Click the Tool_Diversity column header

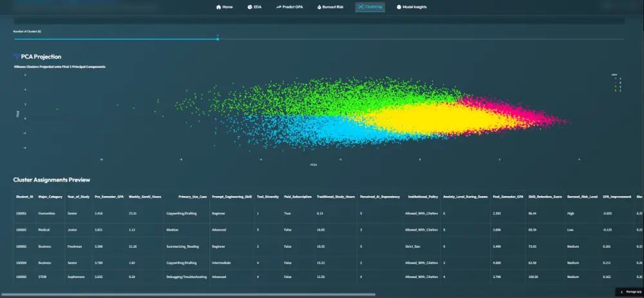[268, 197]
